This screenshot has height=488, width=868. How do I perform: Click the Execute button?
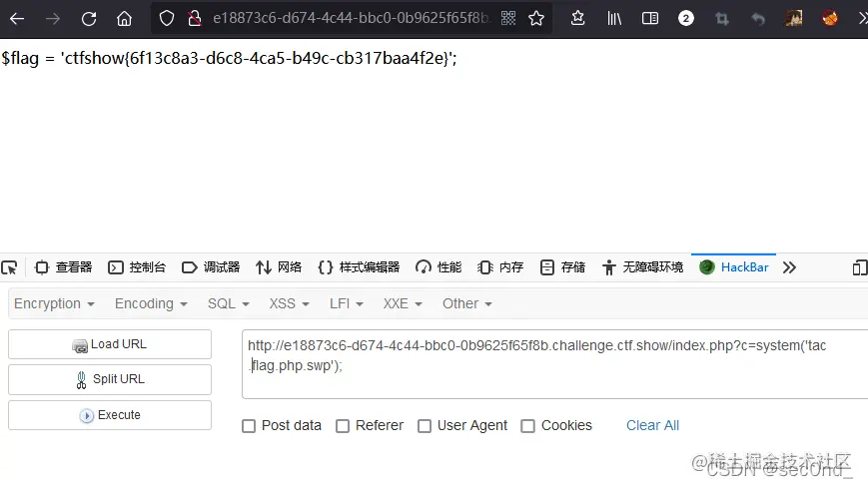[x=110, y=415]
